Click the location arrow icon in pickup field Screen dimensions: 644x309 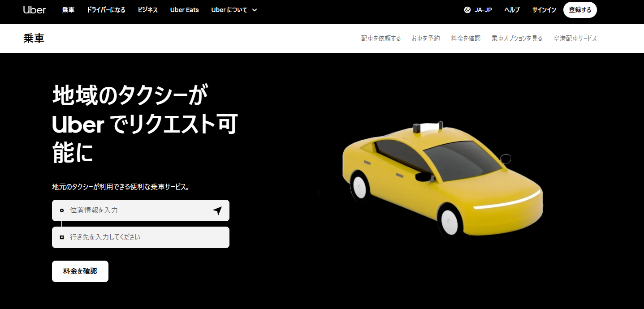coord(217,210)
